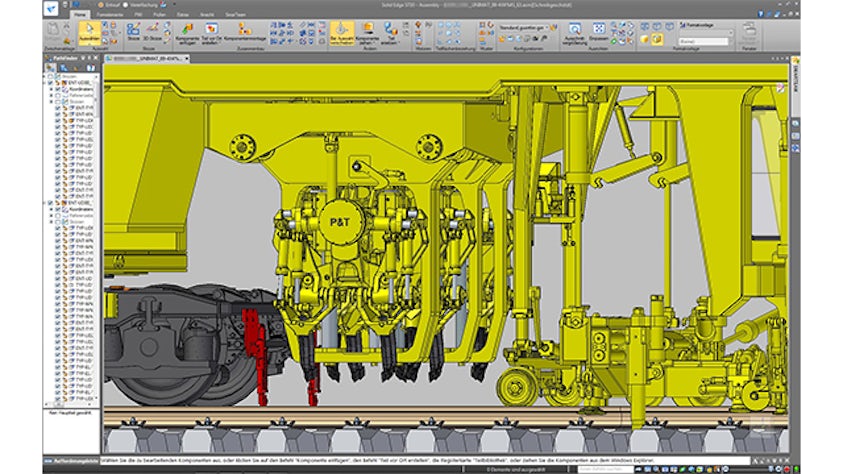Open the PathFinder panel options arrow
The height and width of the screenshot is (474, 843).
(x=83, y=58)
